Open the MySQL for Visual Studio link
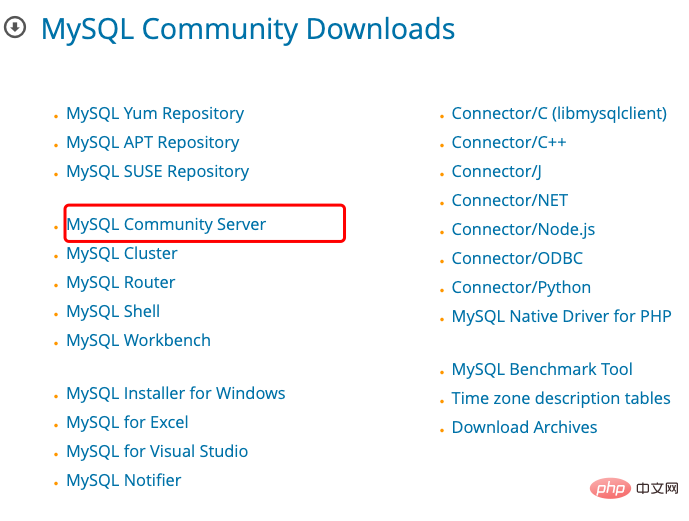689x521 pixels. click(157, 451)
